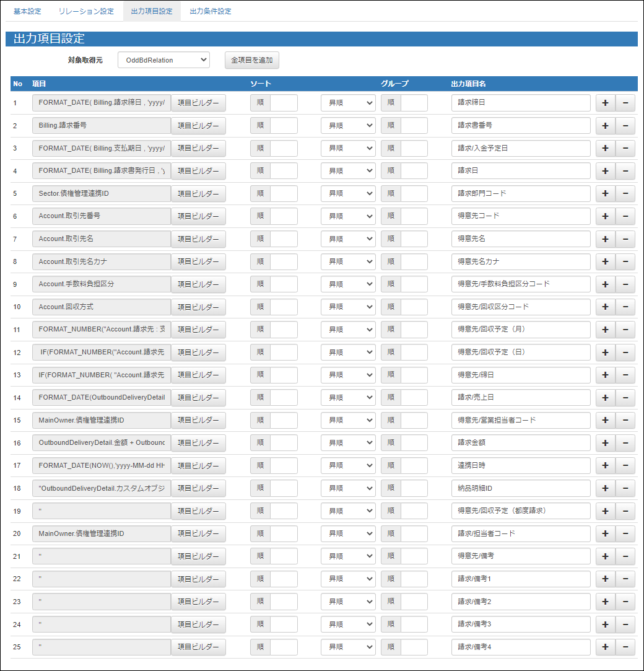Insert a row after 連携日時
The height and width of the screenshot is (671, 644).
(x=605, y=465)
